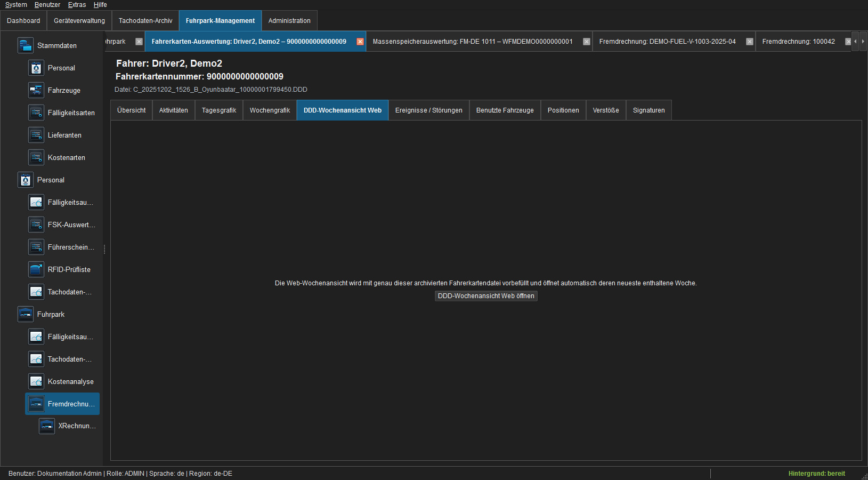Click DDD-Wochenansicht Web öffnen button
This screenshot has height=480, width=868.
coord(486,296)
